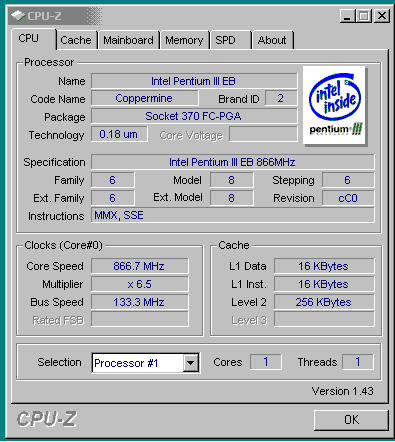Click the Level 2 cache value field
The height and width of the screenshot is (442, 395).
tap(324, 302)
